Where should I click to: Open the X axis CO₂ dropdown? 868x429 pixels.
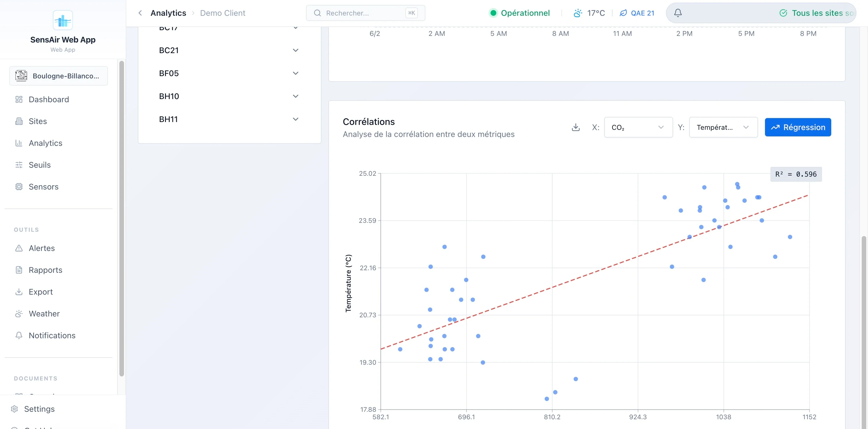(x=638, y=127)
